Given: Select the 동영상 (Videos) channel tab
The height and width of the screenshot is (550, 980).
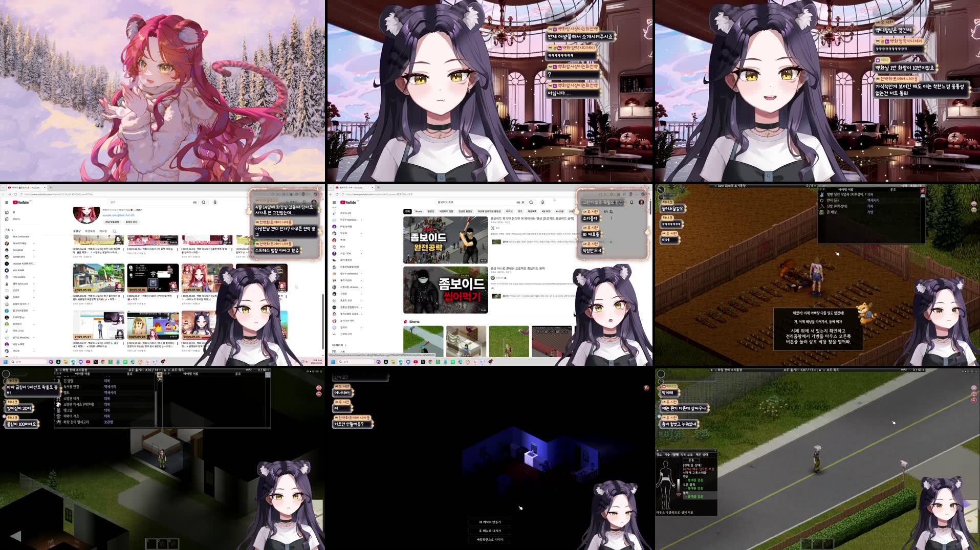Looking at the screenshot, I should (x=77, y=231).
